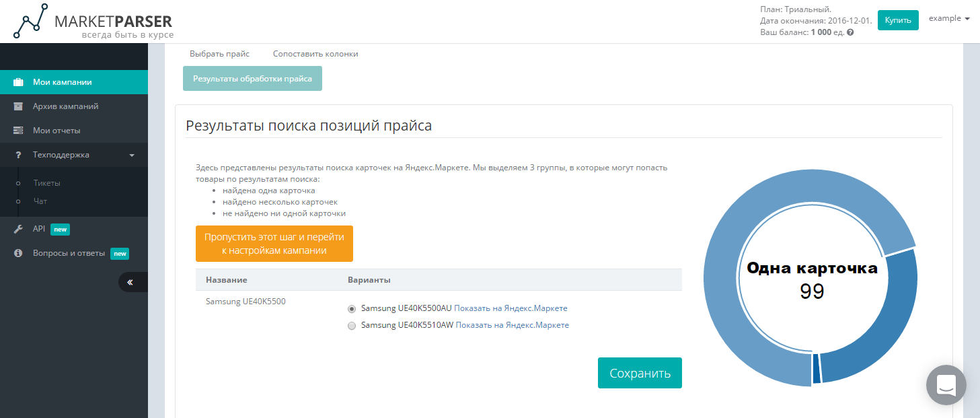This screenshot has width=980, height=418.
Task: Open the chat widget bubble in bottom corner
Action: (946, 385)
